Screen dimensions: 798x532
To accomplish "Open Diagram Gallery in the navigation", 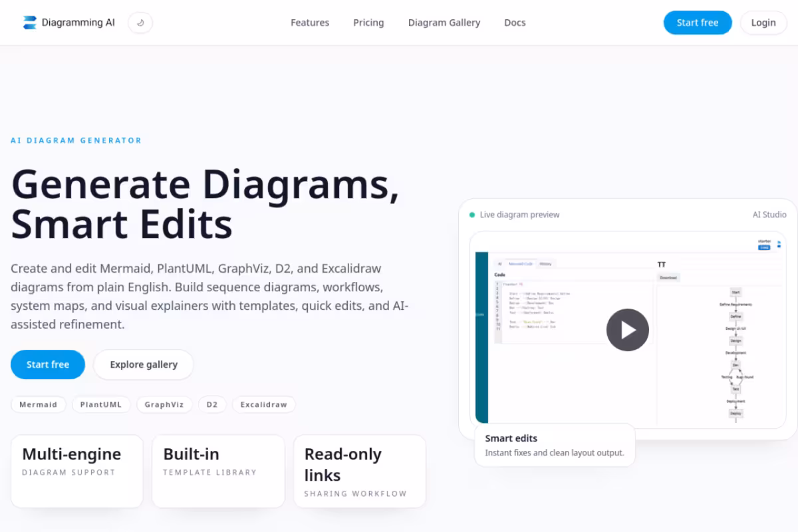I will pyautogui.click(x=444, y=23).
